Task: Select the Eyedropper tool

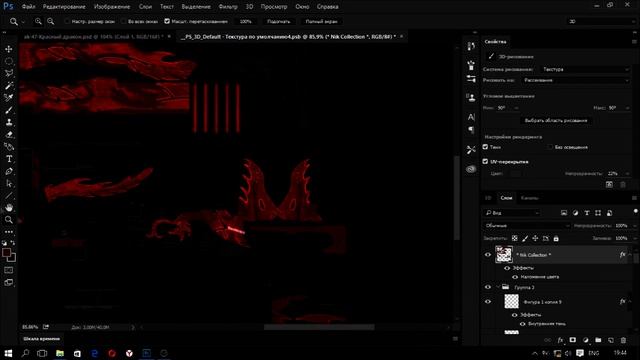Action: (x=9, y=98)
